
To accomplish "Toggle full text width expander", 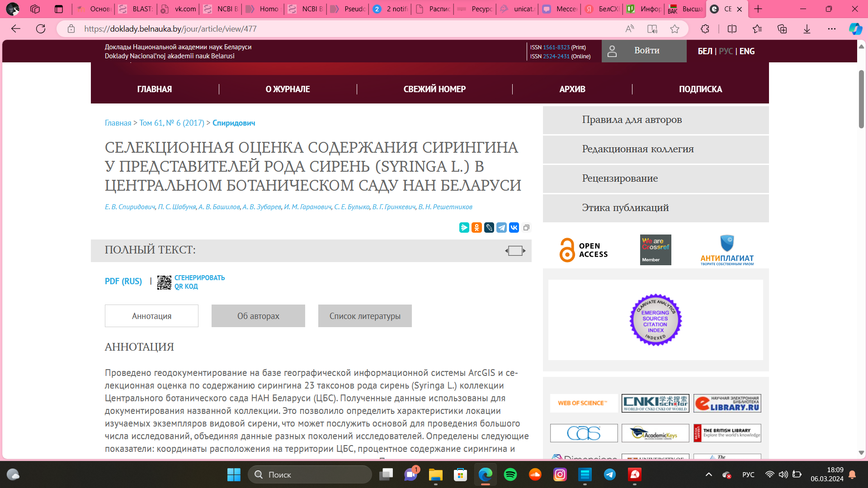I will pyautogui.click(x=515, y=251).
